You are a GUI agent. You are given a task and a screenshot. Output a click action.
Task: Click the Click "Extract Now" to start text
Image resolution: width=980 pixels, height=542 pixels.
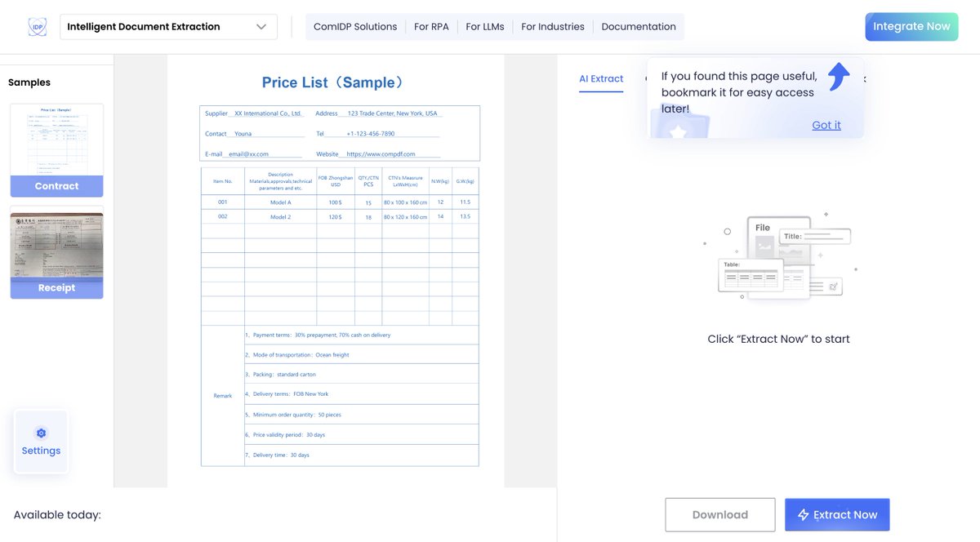779,339
